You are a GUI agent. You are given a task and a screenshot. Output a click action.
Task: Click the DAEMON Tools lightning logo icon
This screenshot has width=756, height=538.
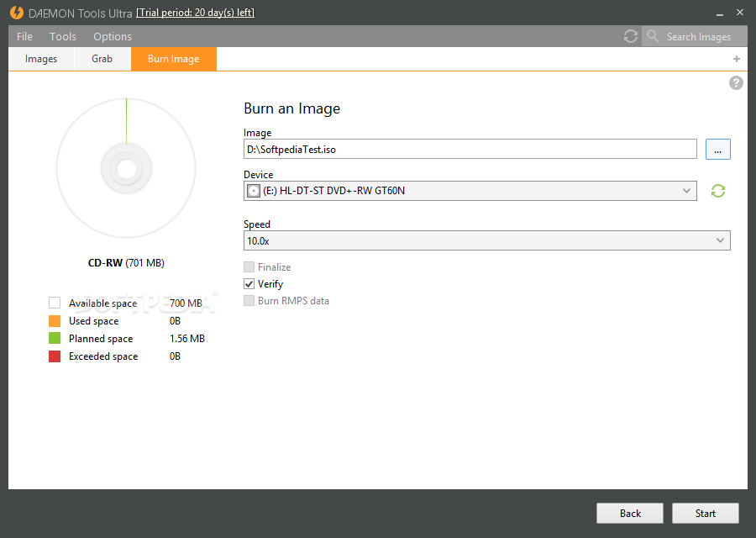17,13
